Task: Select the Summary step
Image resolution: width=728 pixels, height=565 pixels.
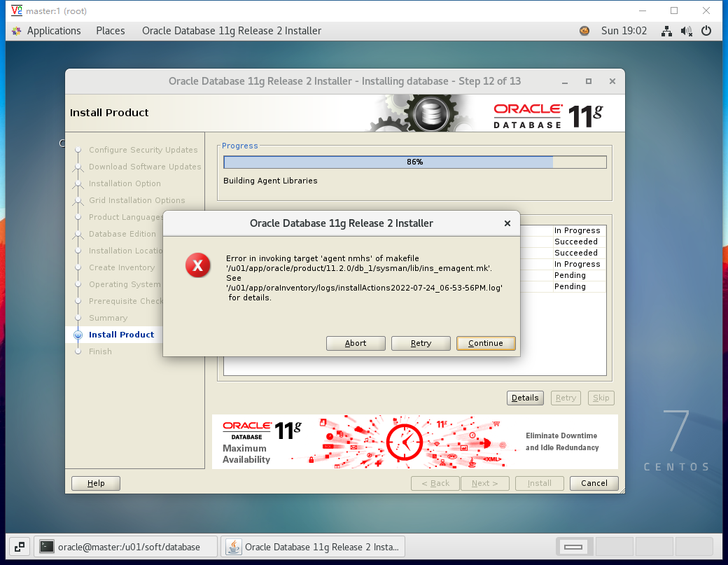Action: 108,318
